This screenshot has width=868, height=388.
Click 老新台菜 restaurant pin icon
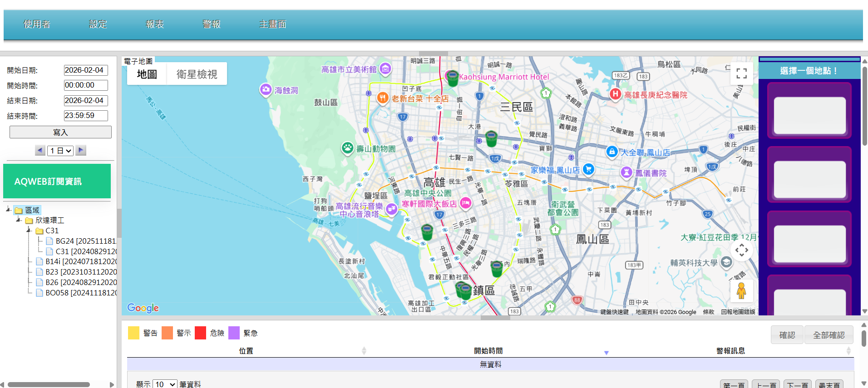click(x=383, y=98)
